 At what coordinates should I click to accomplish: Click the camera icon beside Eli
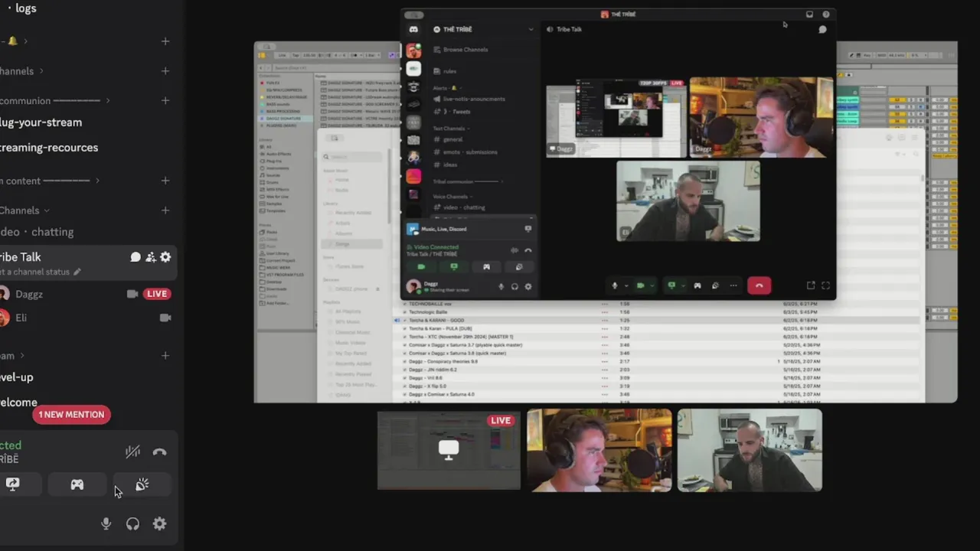pyautogui.click(x=165, y=318)
